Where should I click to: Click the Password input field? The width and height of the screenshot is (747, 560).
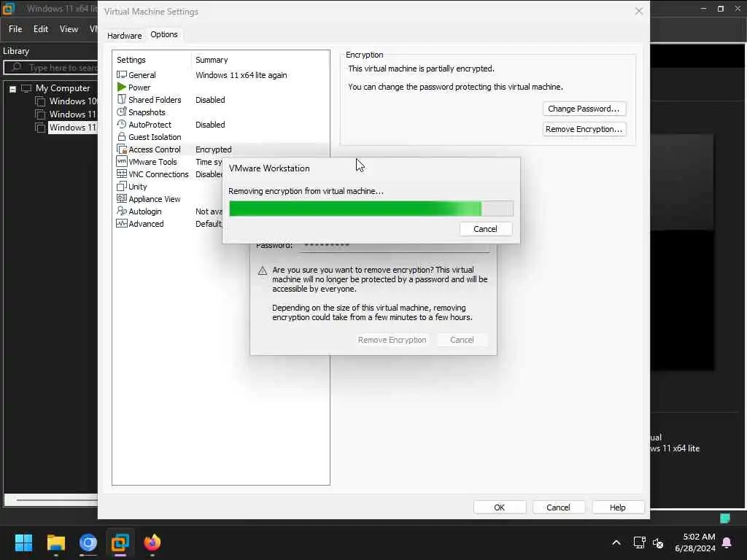394,246
